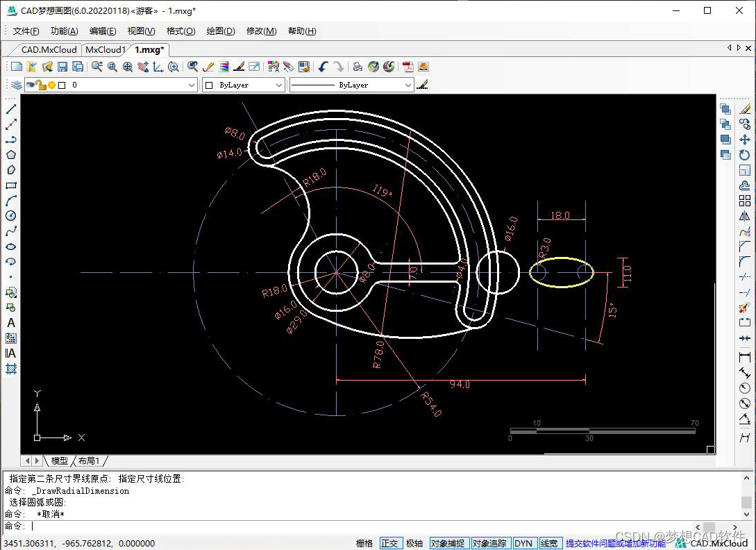Screen dimensions: 756x550
Task: Open the 绘图(D) menu
Action: (220, 31)
